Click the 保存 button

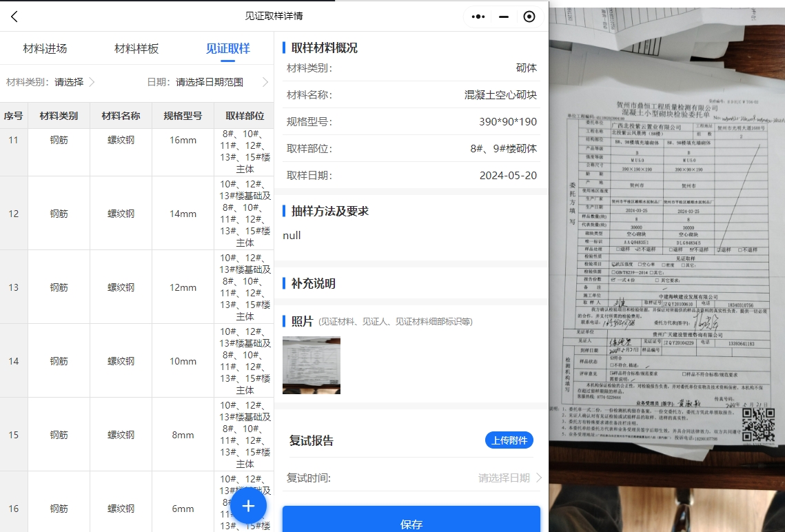click(x=411, y=520)
